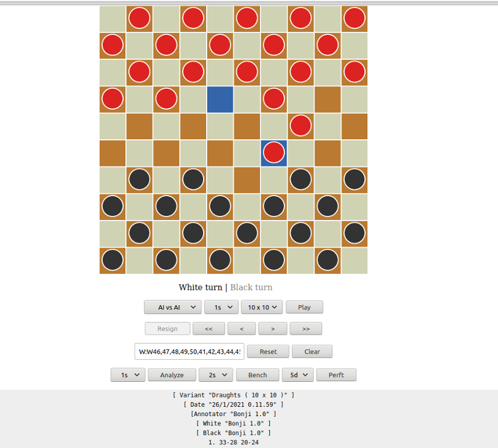Open the 10 x 10 board size dropdown
498x448 pixels.
click(x=262, y=307)
